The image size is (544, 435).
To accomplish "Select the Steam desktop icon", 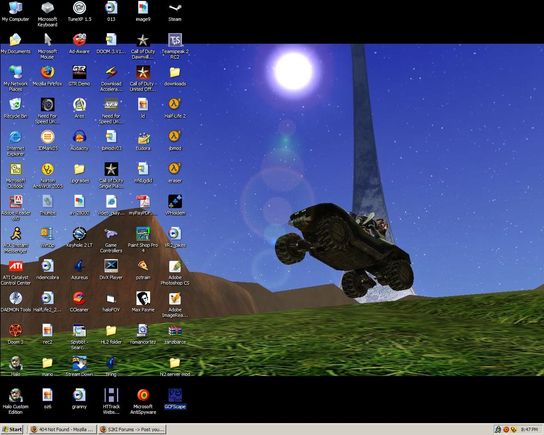I will click(x=175, y=11).
